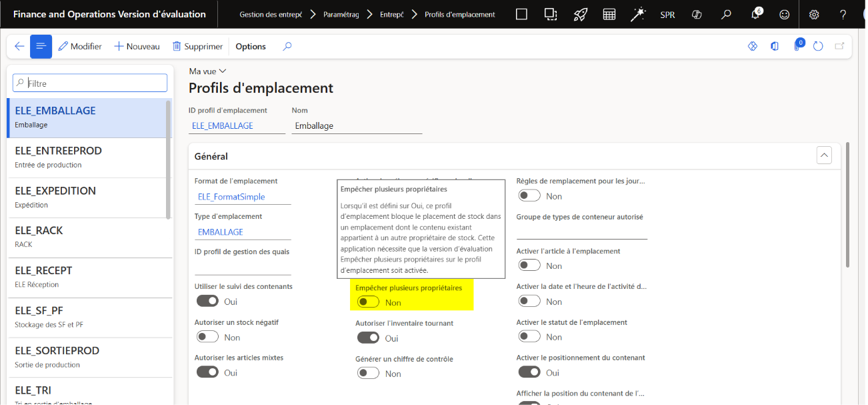Screen dimensions: 868x405
Task: Toggle Utiliser le suivi des contenants switch
Action: (208, 302)
